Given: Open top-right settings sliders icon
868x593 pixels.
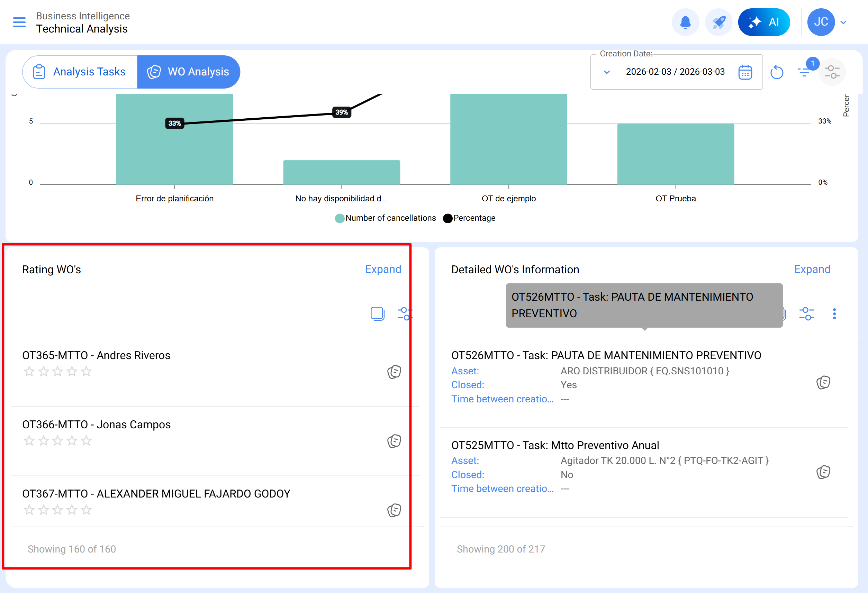Looking at the screenshot, I should click(832, 72).
